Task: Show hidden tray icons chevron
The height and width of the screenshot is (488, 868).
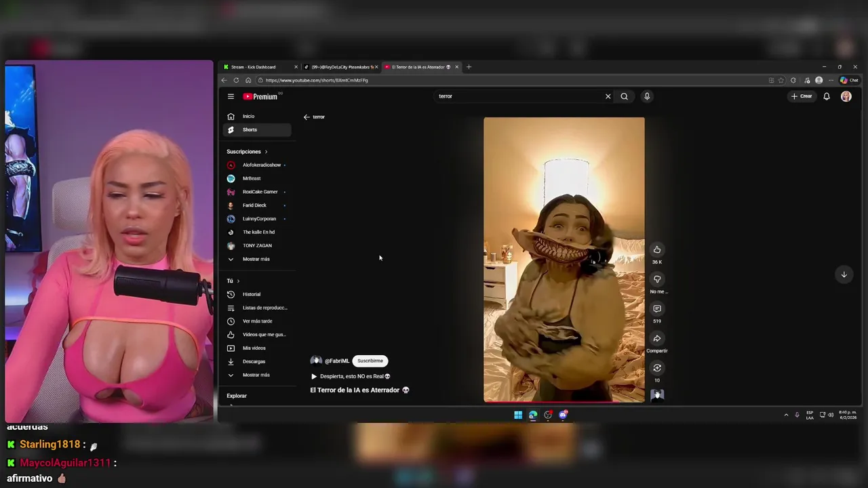Action: [x=786, y=415]
